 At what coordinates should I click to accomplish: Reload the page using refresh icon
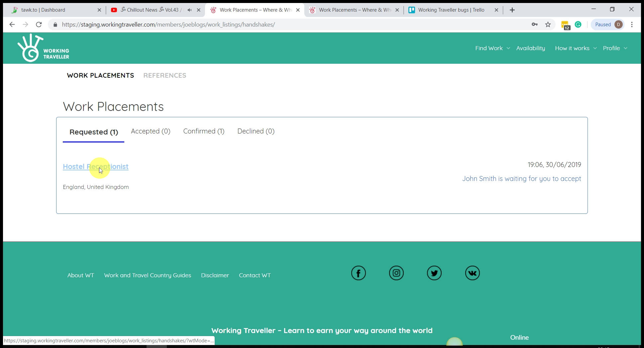tap(39, 25)
